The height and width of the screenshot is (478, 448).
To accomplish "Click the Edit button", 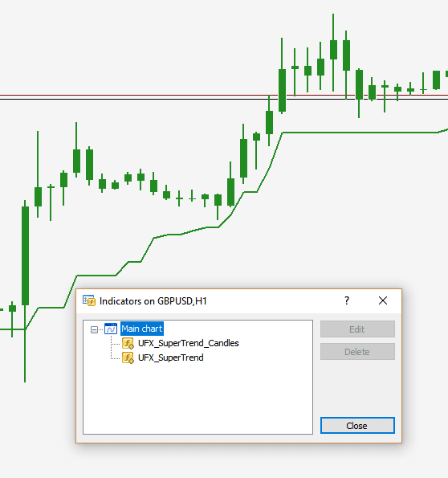I will pyautogui.click(x=357, y=329).
